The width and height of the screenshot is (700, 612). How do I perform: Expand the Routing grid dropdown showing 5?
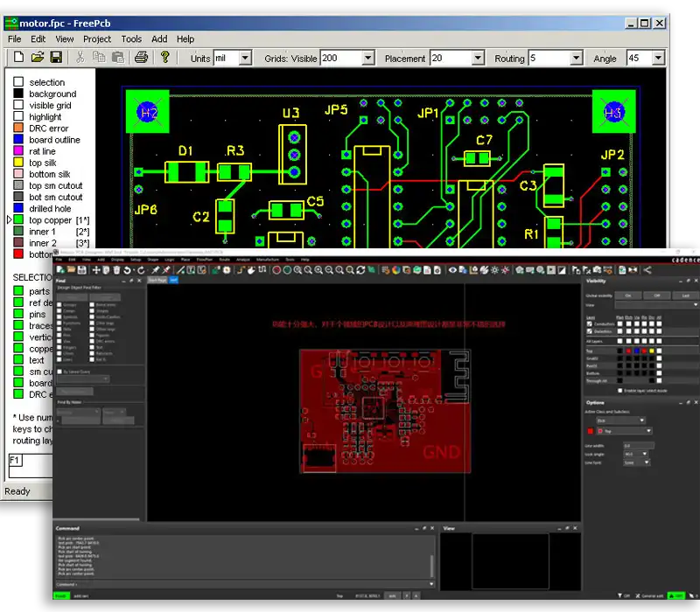[x=577, y=58]
